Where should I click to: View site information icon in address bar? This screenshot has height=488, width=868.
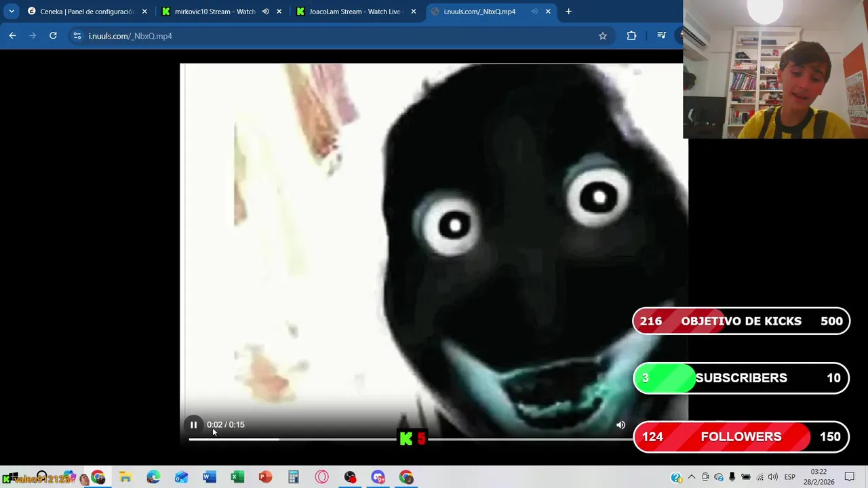[77, 36]
